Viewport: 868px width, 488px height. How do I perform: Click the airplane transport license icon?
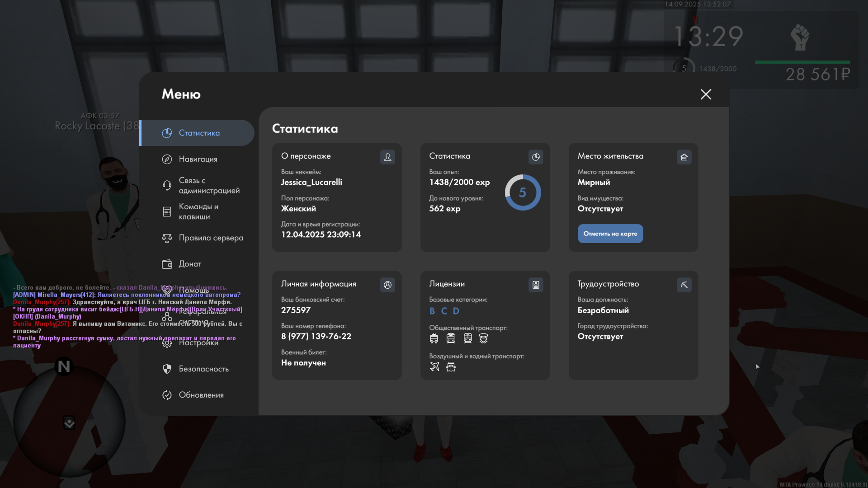pyautogui.click(x=434, y=366)
